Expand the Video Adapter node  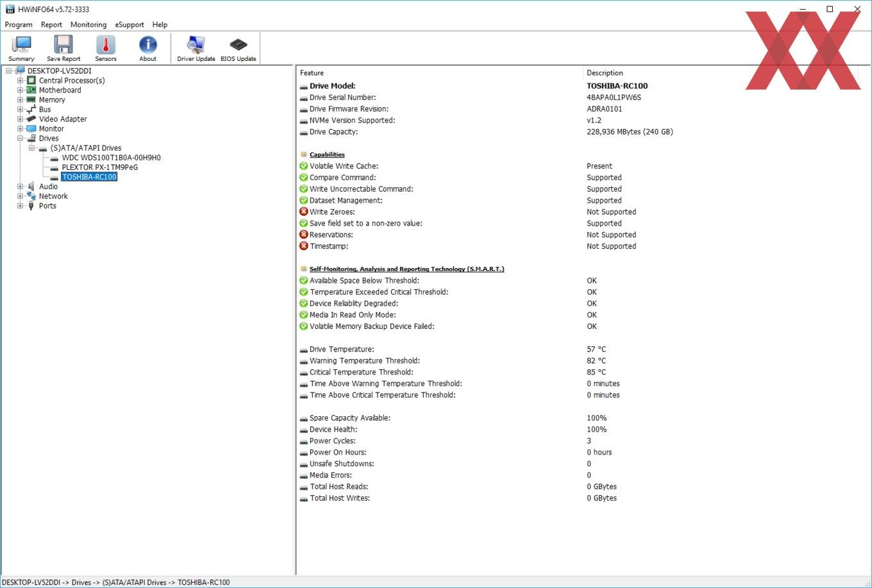pos(20,119)
